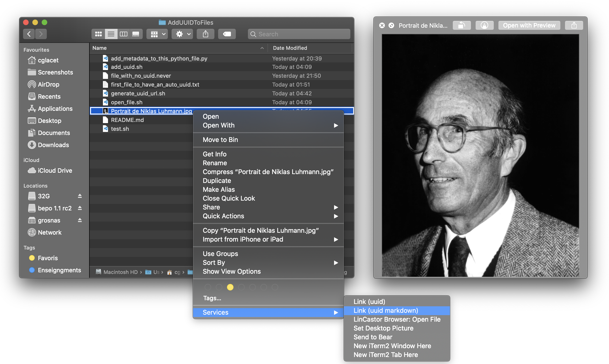The width and height of the screenshot is (609, 364).
Task: Rotate image in Quick Look window
Action: coord(461,25)
